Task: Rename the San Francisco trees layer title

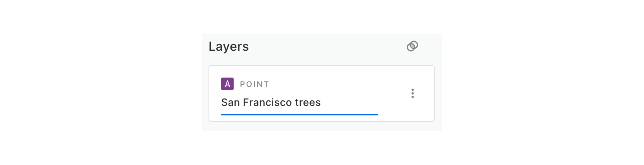Action: pos(271,102)
